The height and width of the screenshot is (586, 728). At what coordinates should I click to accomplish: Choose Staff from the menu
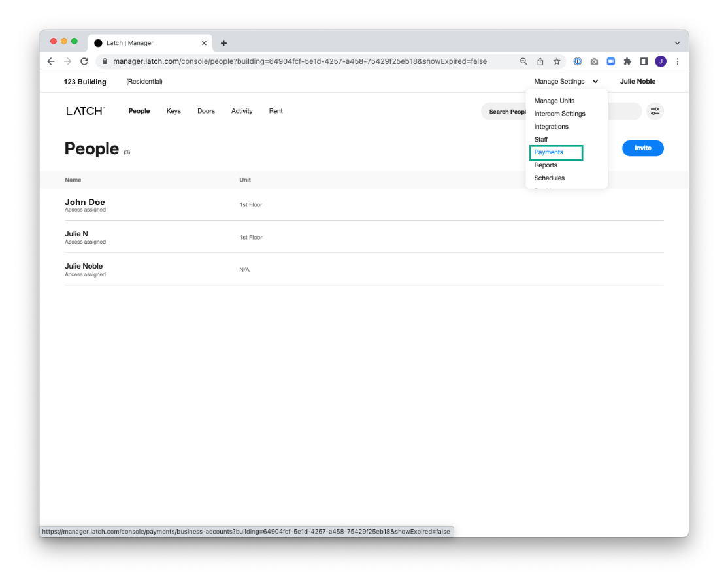(x=541, y=139)
